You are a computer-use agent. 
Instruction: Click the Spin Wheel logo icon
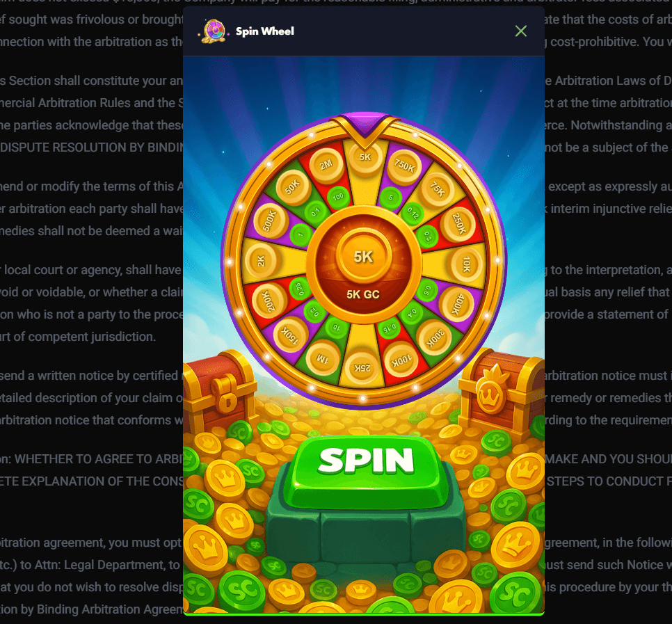[x=214, y=31]
